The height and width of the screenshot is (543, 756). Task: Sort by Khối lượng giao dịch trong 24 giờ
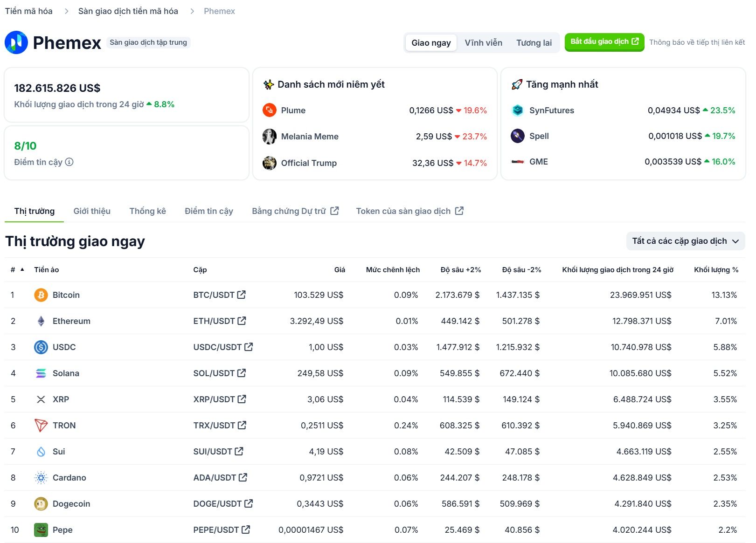click(x=617, y=270)
